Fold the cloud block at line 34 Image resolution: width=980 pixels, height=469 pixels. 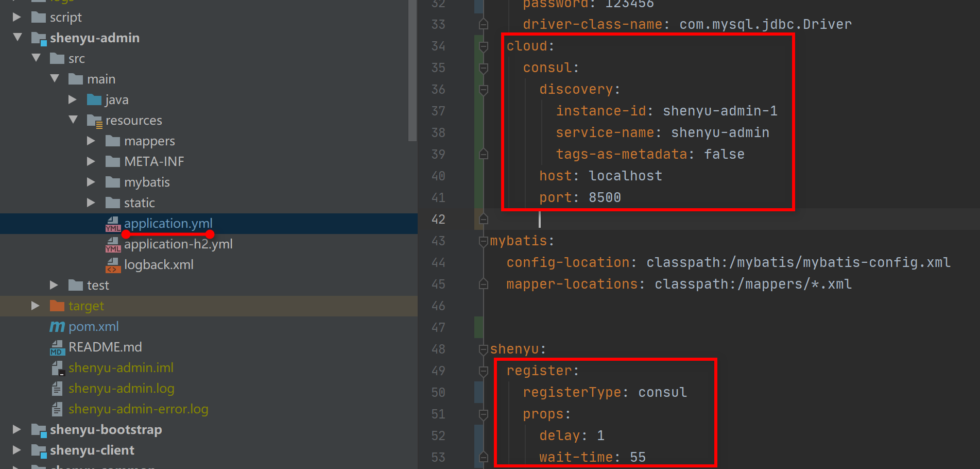pos(484,46)
